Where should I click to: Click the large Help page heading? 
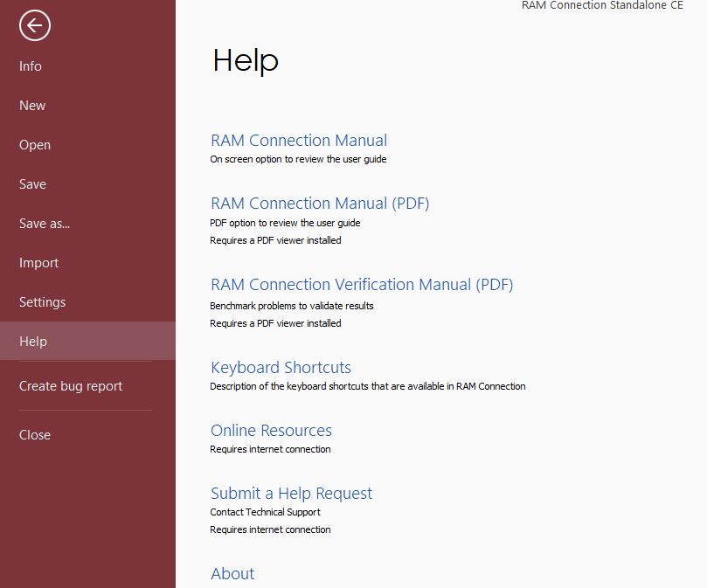(x=246, y=61)
